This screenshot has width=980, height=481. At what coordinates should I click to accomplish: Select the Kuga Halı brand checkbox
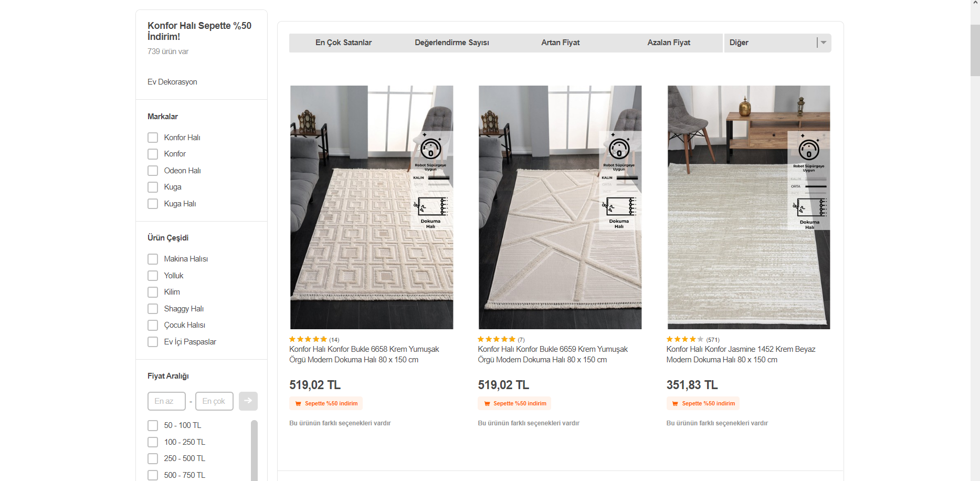pyautogui.click(x=153, y=204)
